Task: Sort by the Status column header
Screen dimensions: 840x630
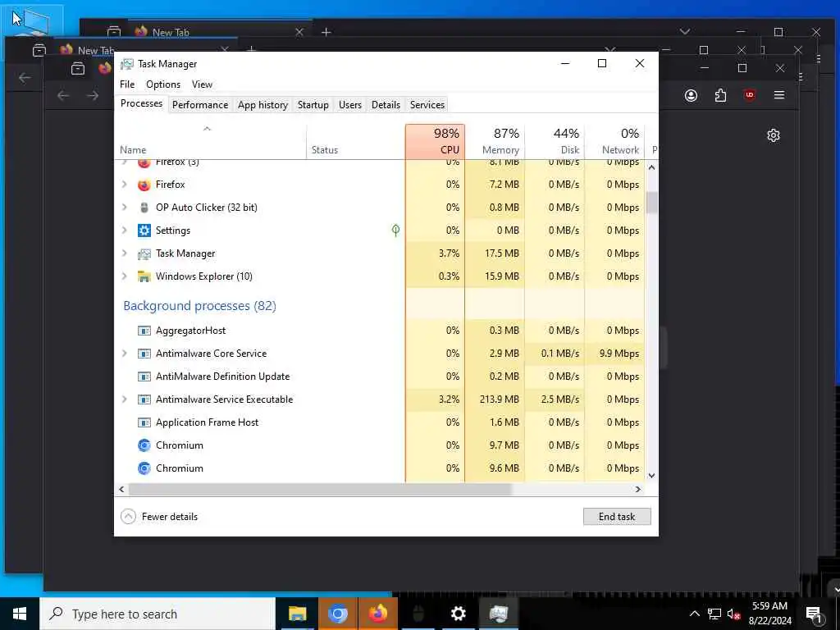Action: (356, 141)
